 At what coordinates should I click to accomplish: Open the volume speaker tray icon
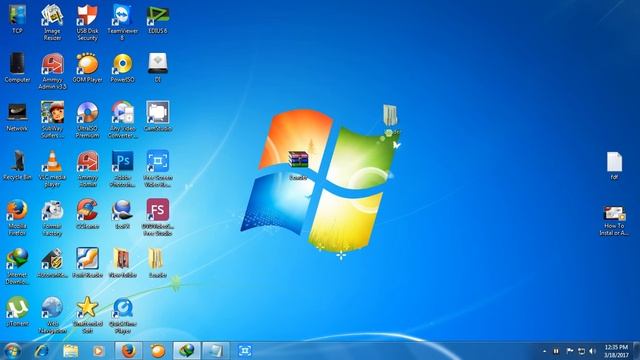point(592,351)
